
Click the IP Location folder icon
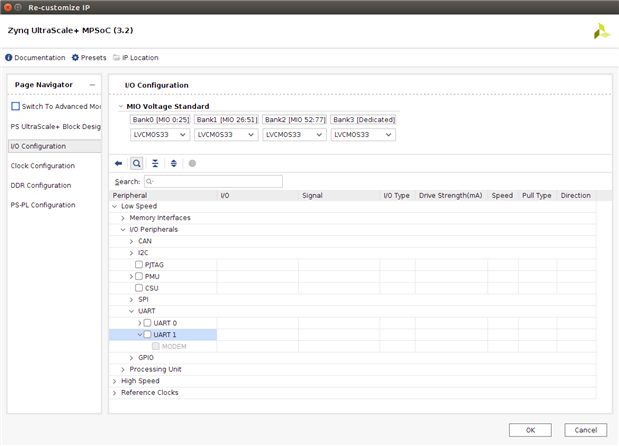click(116, 58)
